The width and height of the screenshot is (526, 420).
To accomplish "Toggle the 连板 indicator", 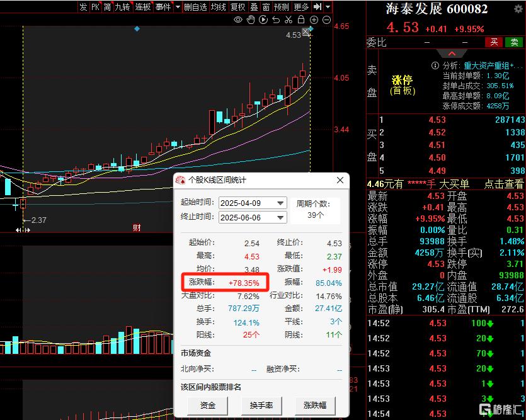I will coord(143,7).
